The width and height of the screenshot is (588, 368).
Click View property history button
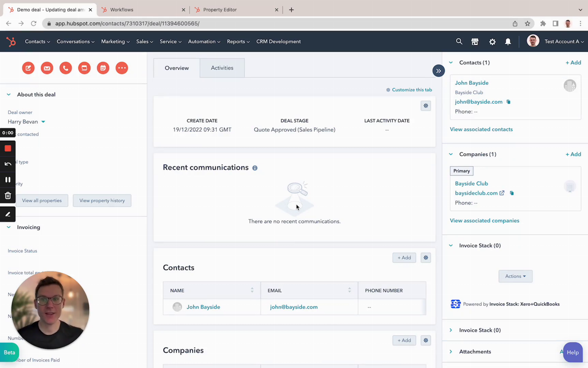pos(102,201)
